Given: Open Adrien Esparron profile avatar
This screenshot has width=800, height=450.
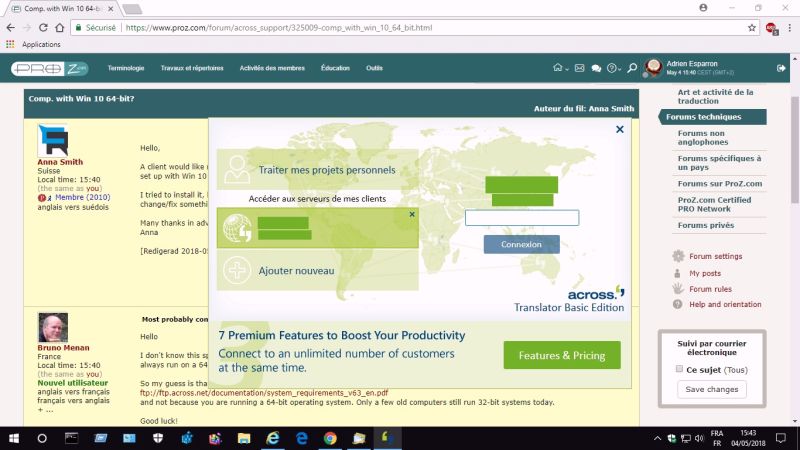Looking at the screenshot, I should [653, 67].
